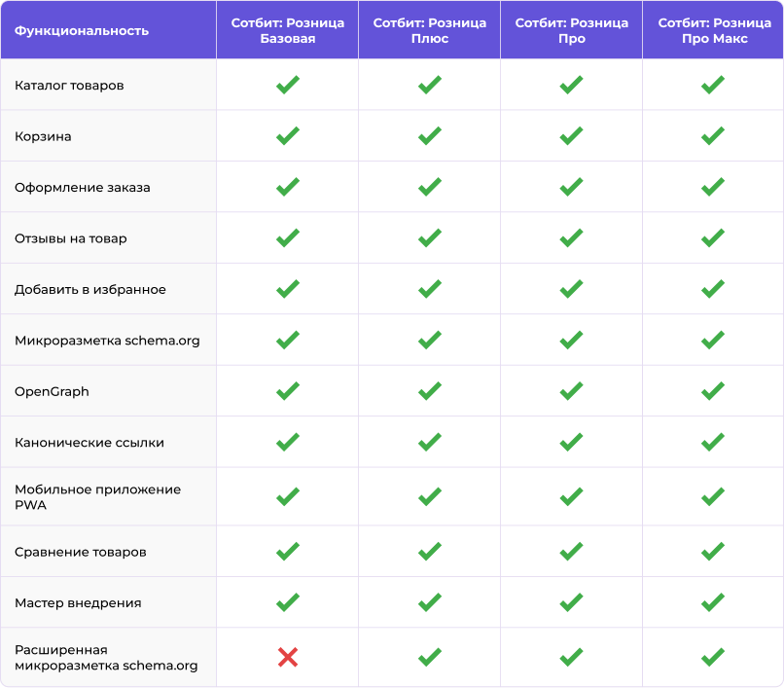The height and width of the screenshot is (688, 784).
Task: Click the Мастер внедрения row label
Action: point(78,603)
